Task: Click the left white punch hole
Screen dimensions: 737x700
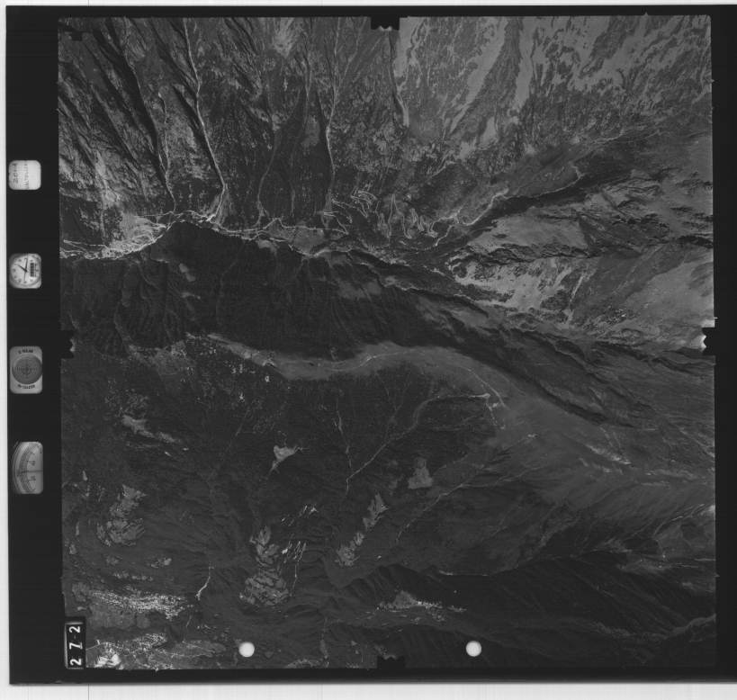Action: tap(247, 650)
